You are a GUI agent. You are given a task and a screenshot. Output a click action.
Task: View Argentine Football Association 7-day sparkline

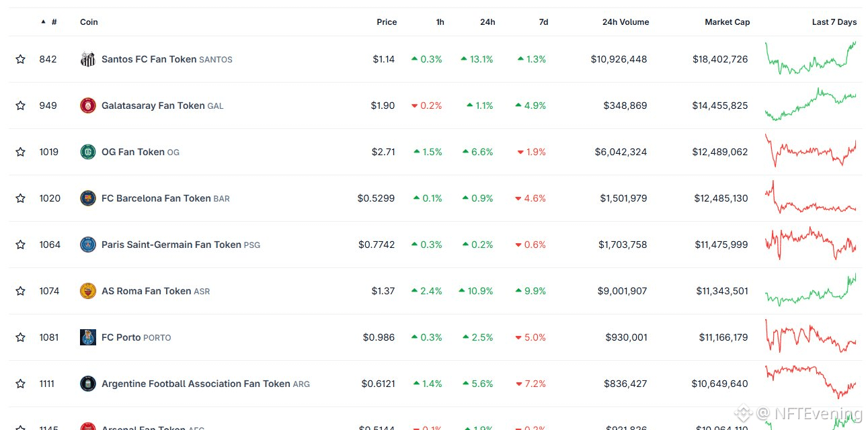point(811,382)
